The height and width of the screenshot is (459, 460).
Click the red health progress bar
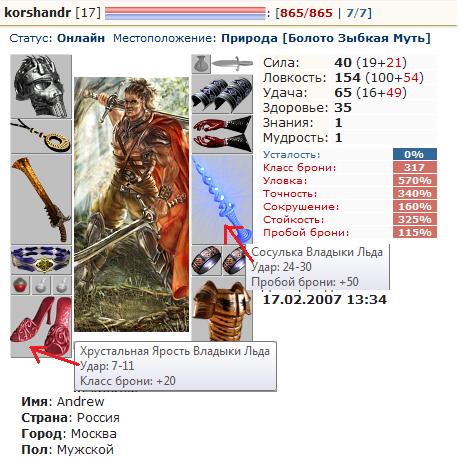coord(185,11)
